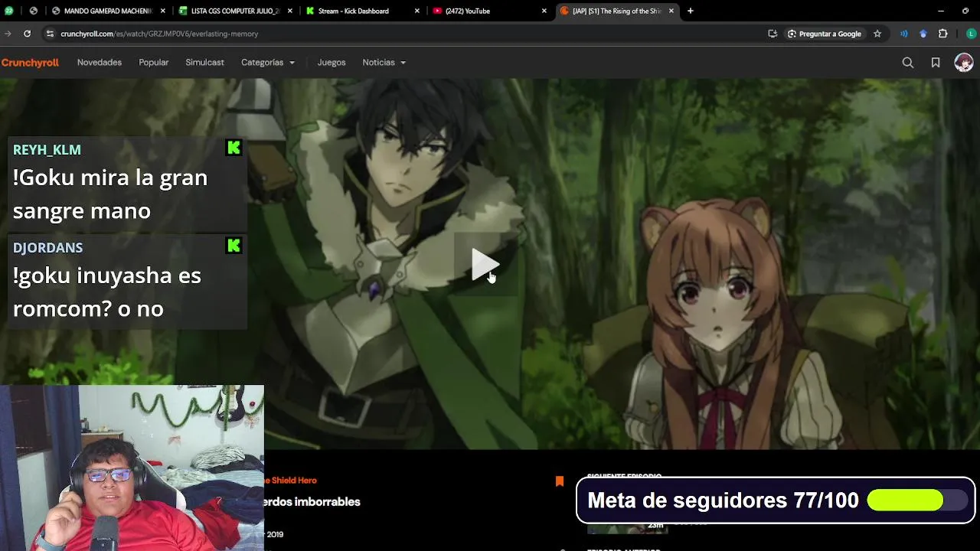This screenshot has width=980, height=551.
Task: Minimize the browser window
Action: (x=941, y=11)
